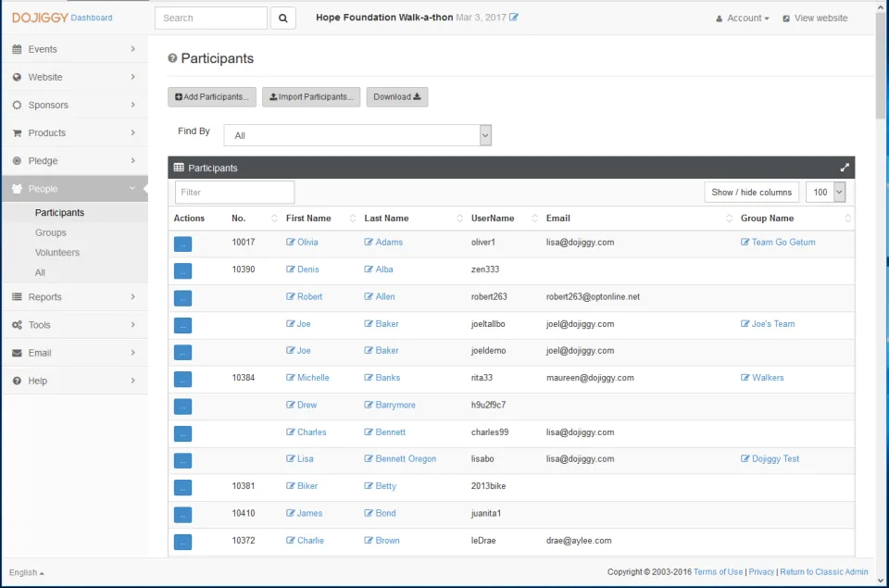889x588 pixels.
Task: Open actions button for Denis Alba row
Action: [x=182, y=271]
